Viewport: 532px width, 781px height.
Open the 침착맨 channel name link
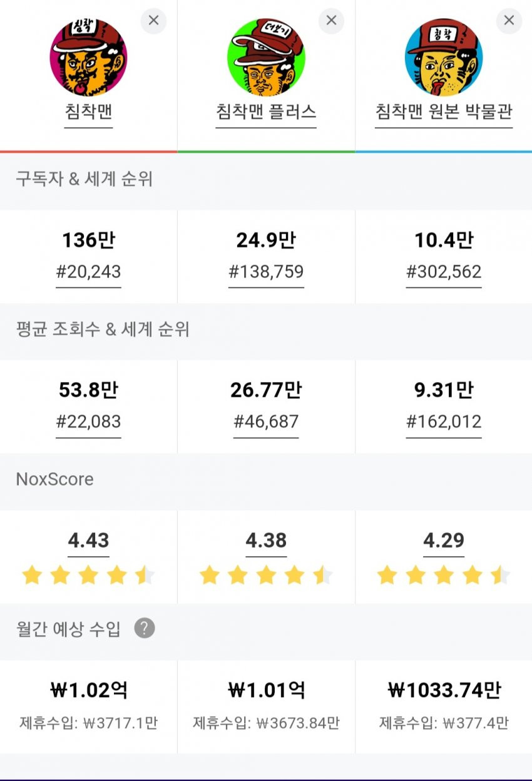88,112
